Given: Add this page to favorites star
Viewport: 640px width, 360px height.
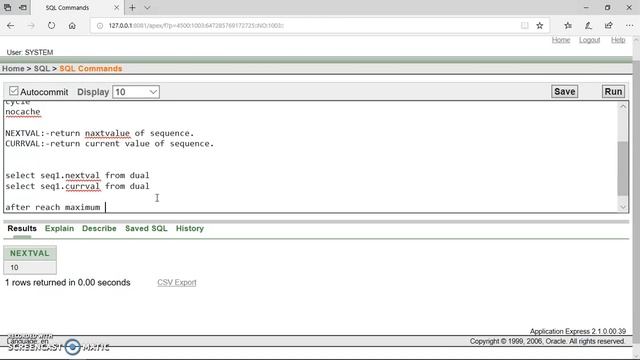Looking at the screenshot, I should click(540, 26).
